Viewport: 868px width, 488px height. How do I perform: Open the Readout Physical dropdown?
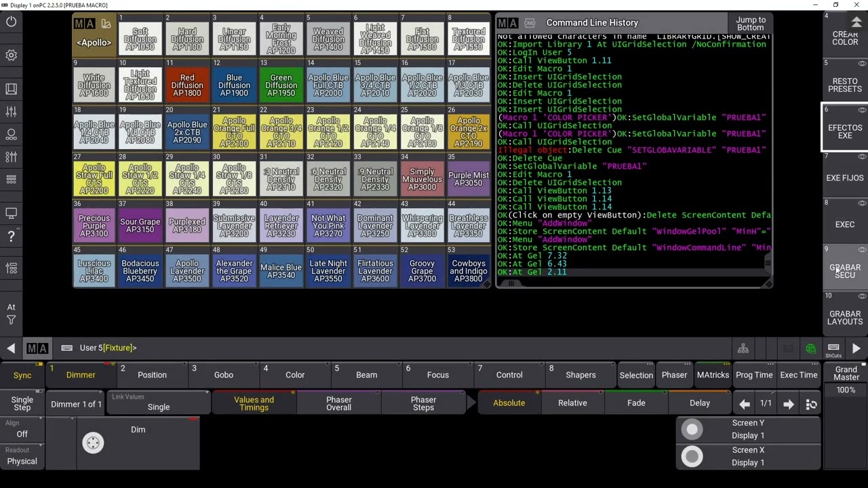point(22,456)
